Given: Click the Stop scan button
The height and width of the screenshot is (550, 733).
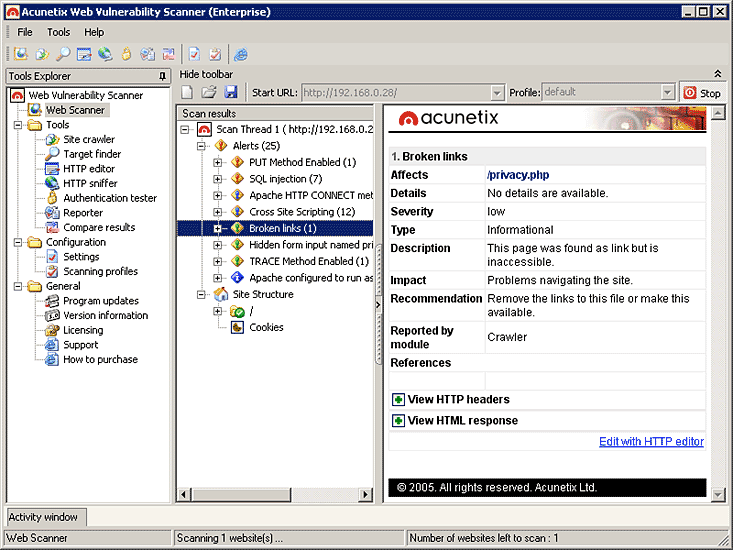Looking at the screenshot, I should click(x=702, y=93).
